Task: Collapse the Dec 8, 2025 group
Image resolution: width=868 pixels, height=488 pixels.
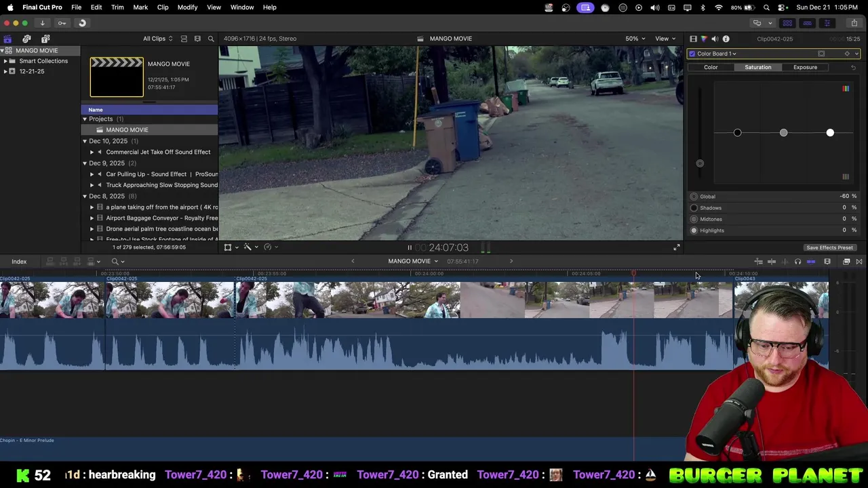Action: [x=85, y=197]
